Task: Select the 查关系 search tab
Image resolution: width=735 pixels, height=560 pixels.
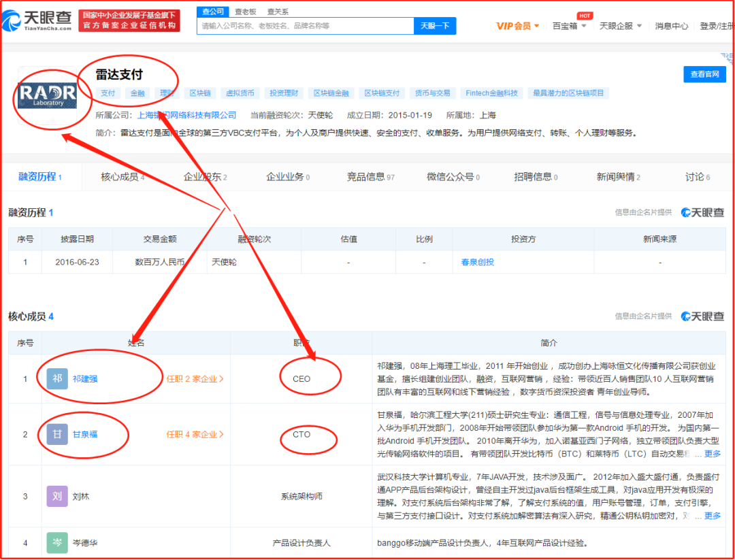Action: [278, 12]
